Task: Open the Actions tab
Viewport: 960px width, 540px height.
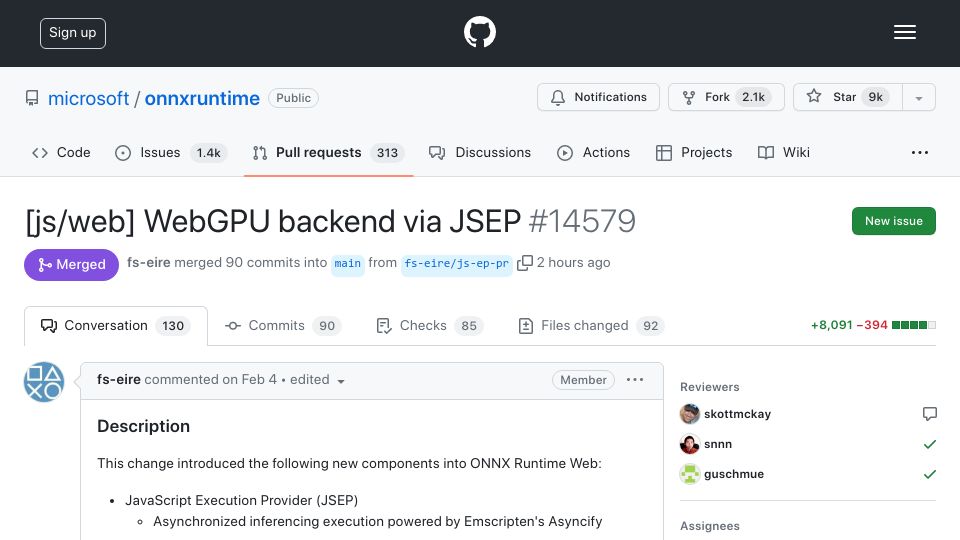Action: tap(593, 152)
